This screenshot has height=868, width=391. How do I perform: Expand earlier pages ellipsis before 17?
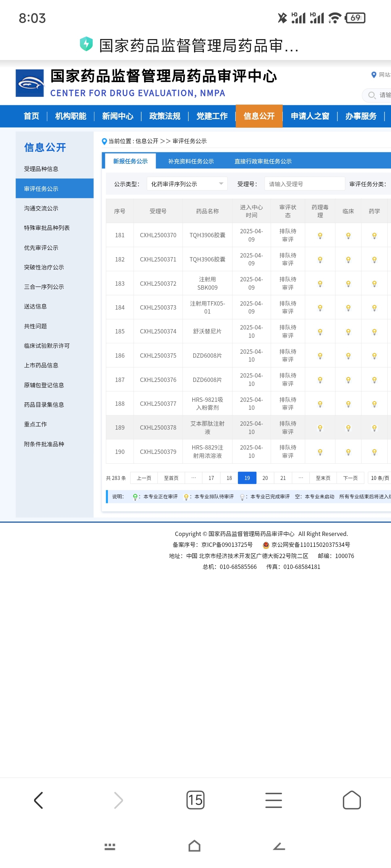194,478
